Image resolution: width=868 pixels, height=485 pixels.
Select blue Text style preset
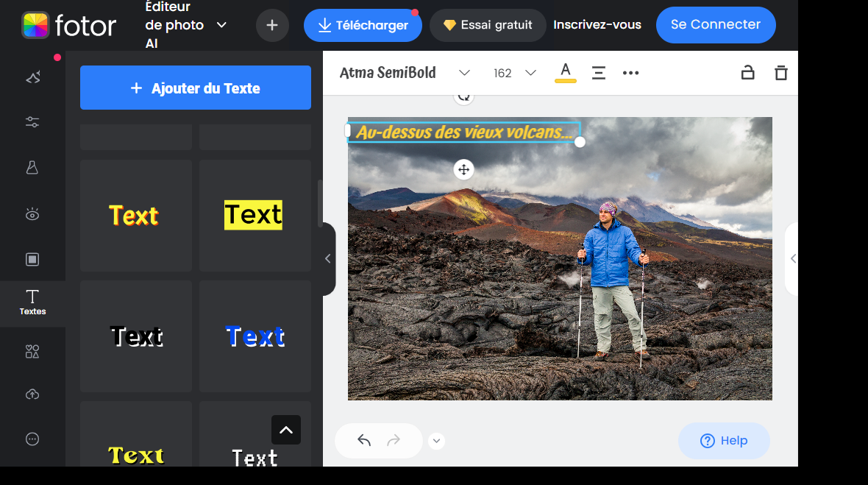coord(255,336)
